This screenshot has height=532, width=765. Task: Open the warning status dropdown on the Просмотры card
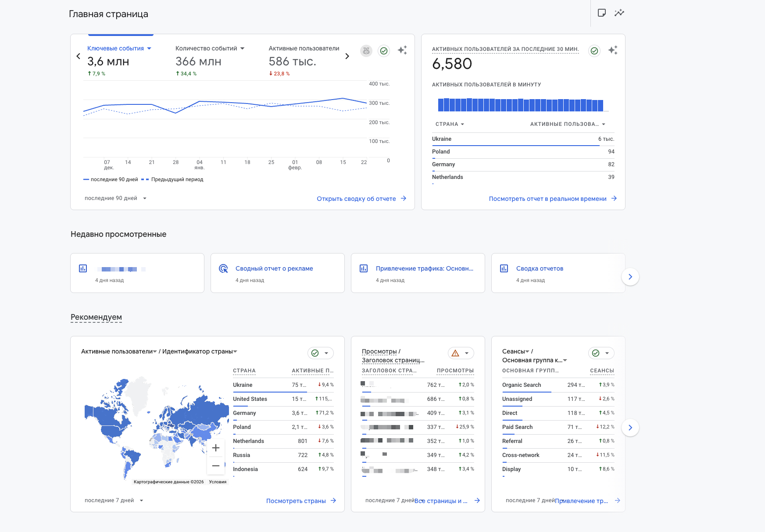pos(461,353)
